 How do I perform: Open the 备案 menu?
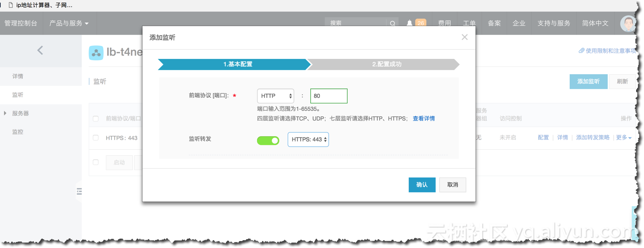pyautogui.click(x=494, y=23)
